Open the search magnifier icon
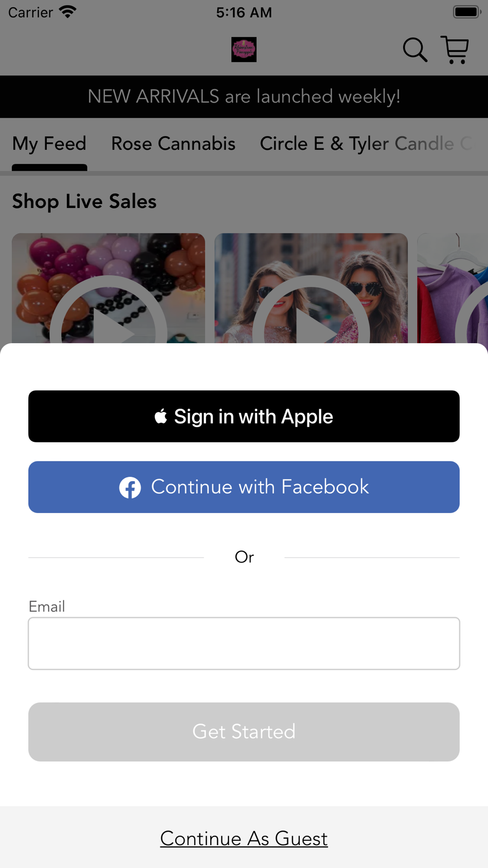488x868 pixels. pyautogui.click(x=415, y=50)
